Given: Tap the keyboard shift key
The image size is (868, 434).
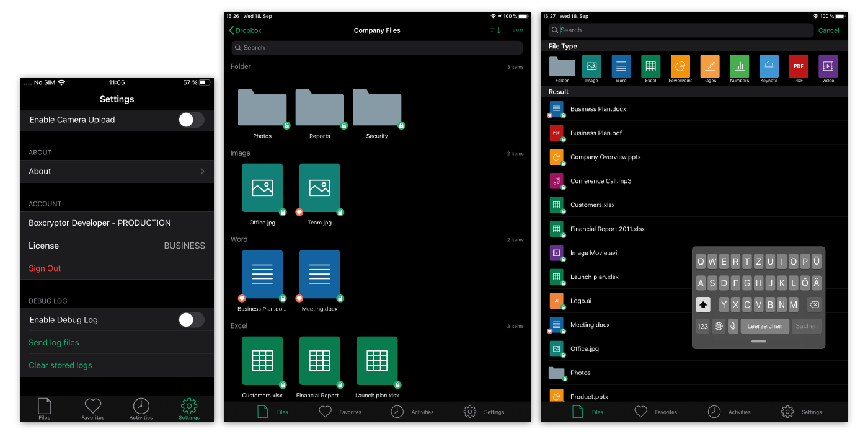Looking at the screenshot, I should coord(703,304).
